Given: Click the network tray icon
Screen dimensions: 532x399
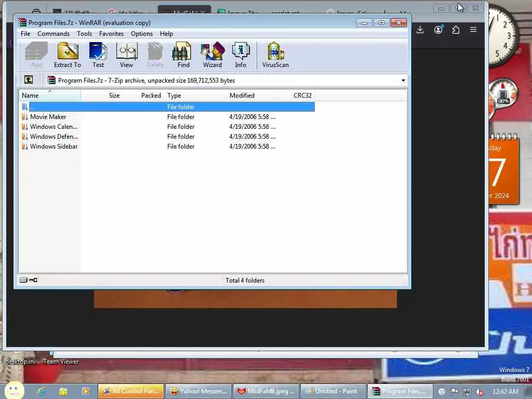Looking at the screenshot, I should pos(467,392).
